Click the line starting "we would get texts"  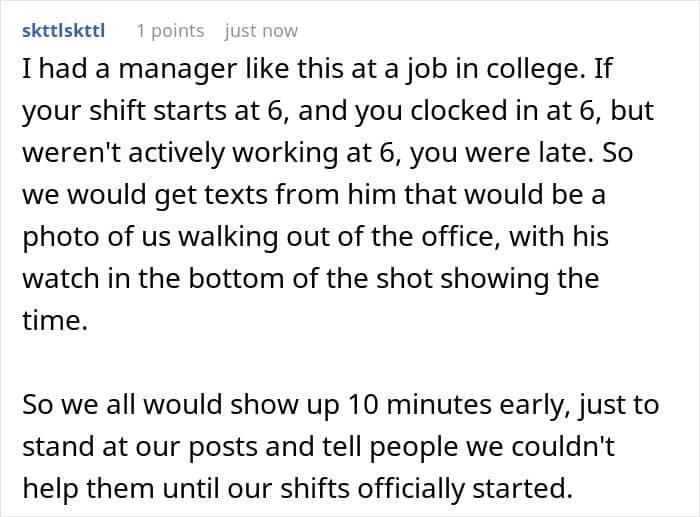click(x=314, y=195)
